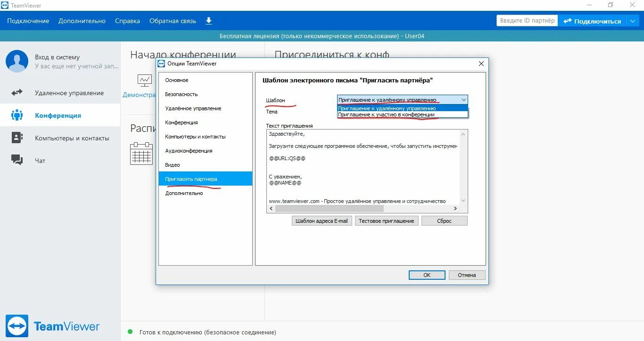Click the user avatar icon
Image resolution: width=644 pixels, height=341 pixels.
(17, 61)
